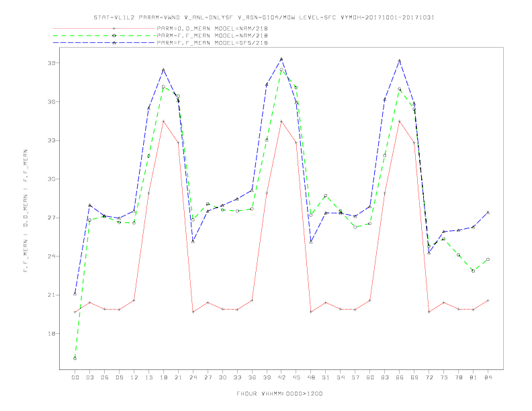This screenshot has width=532, height=411.
Task: Select legend entry PARM=F.F_MEAN MODEL=GFS/218
Action: [212, 43]
